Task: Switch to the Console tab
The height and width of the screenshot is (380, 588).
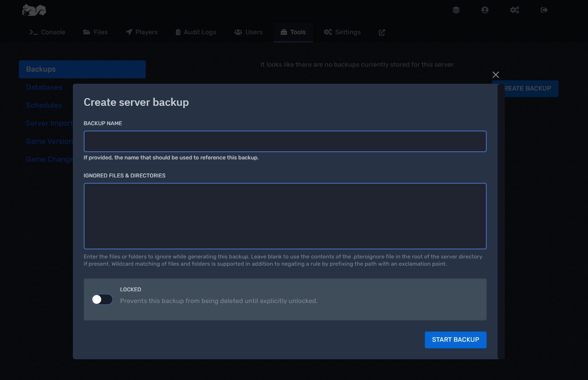Action: point(47,32)
